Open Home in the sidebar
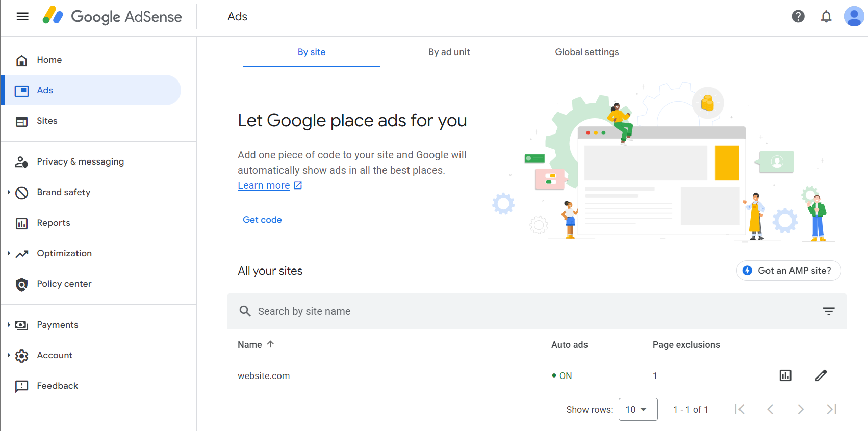The image size is (868, 431). [91, 60]
